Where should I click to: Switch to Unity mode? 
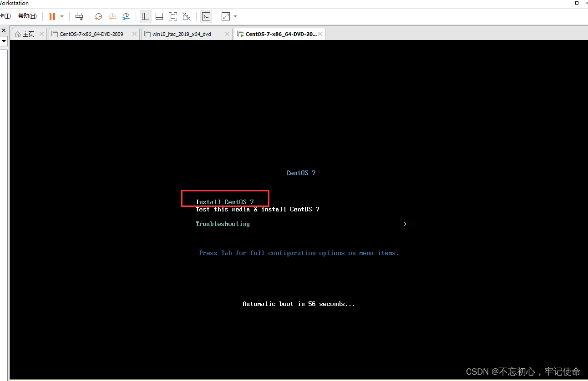pos(187,16)
